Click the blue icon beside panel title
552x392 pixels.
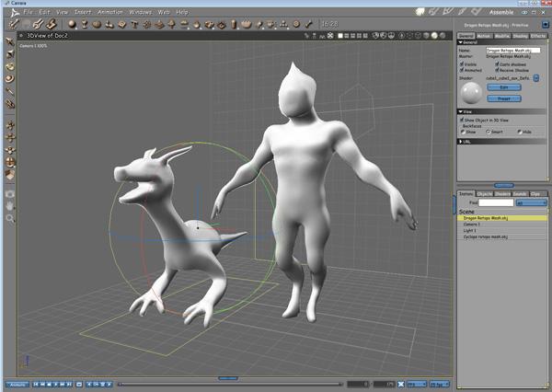click(545, 25)
